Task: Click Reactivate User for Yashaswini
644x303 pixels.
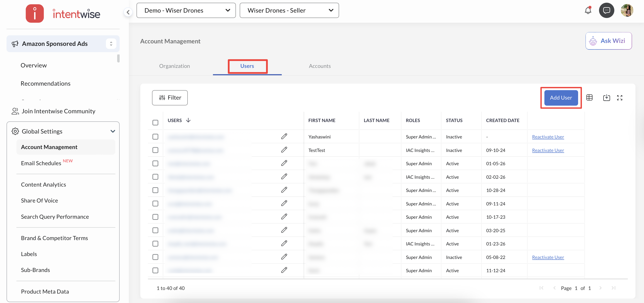Action: (x=548, y=137)
